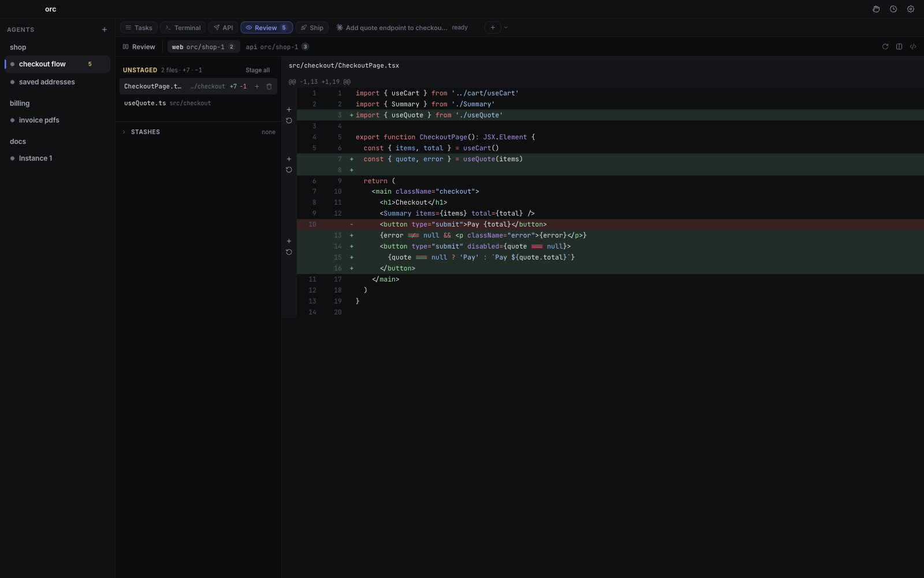Revert the hunk replacing the submit button
This screenshot has height=578, width=924.
point(289,252)
